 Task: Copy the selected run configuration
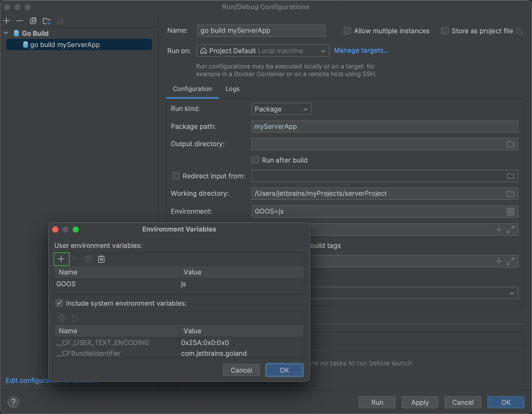[33, 21]
